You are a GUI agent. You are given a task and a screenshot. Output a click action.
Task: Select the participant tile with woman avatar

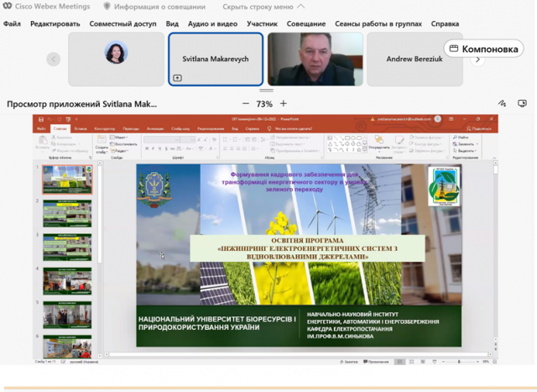[116, 59]
